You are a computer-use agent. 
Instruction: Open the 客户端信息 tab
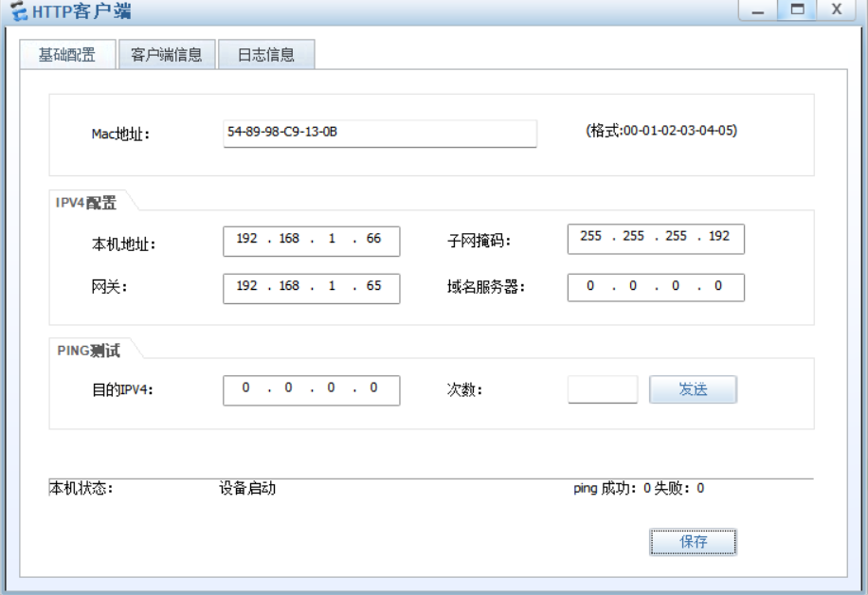pos(167,54)
